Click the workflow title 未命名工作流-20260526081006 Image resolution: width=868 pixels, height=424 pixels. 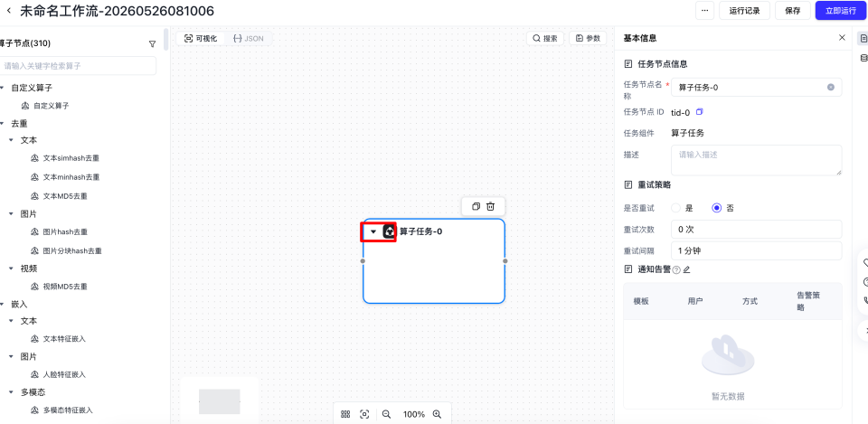pos(117,11)
